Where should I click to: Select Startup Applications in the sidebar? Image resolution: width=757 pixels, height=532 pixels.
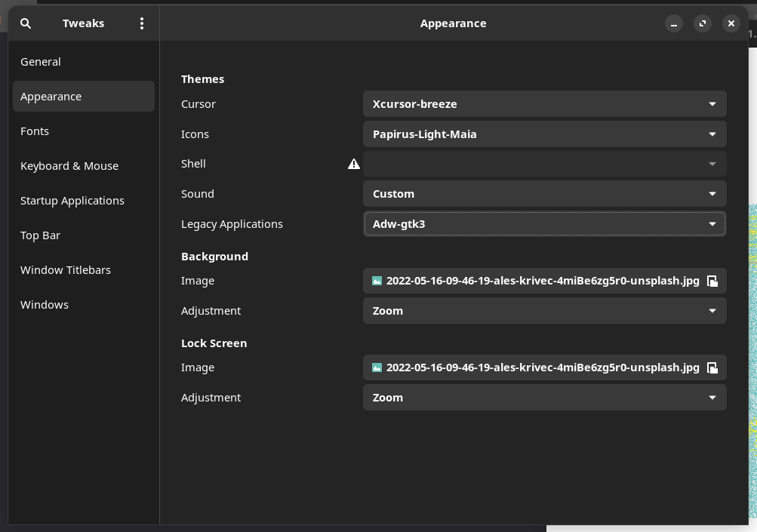click(x=72, y=201)
